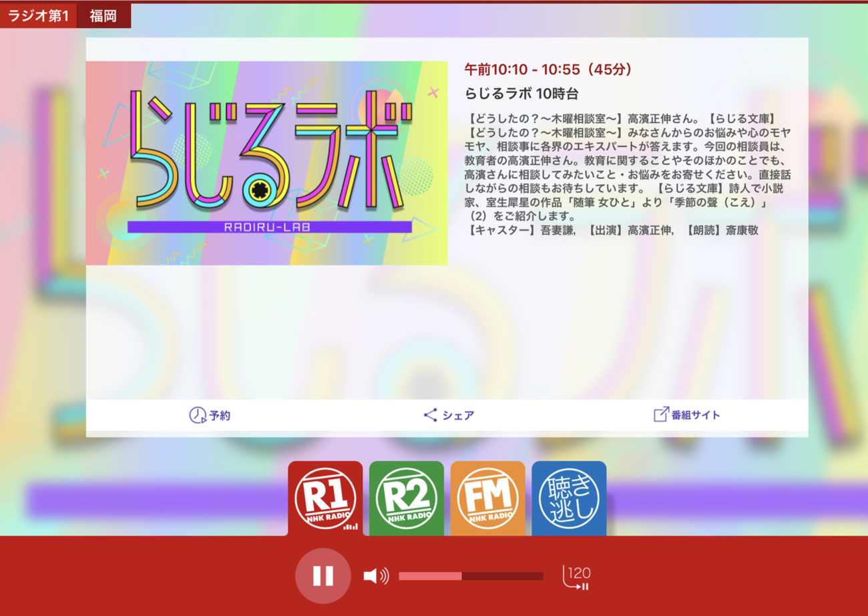Viewport: 868px width, 616px height.
Task: Open the 聴き逃し catch-up tab
Action: tap(570, 498)
